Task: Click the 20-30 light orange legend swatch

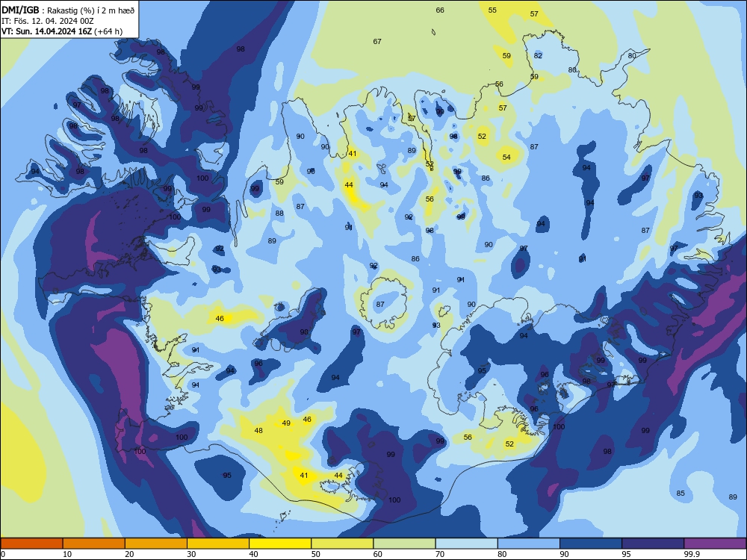Action: (x=156, y=544)
